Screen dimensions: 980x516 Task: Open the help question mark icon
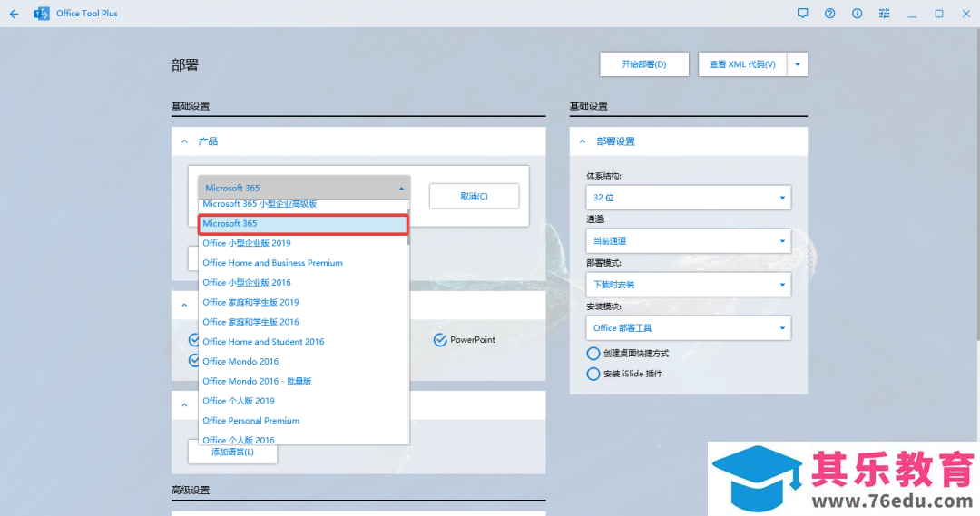coord(830,13)
